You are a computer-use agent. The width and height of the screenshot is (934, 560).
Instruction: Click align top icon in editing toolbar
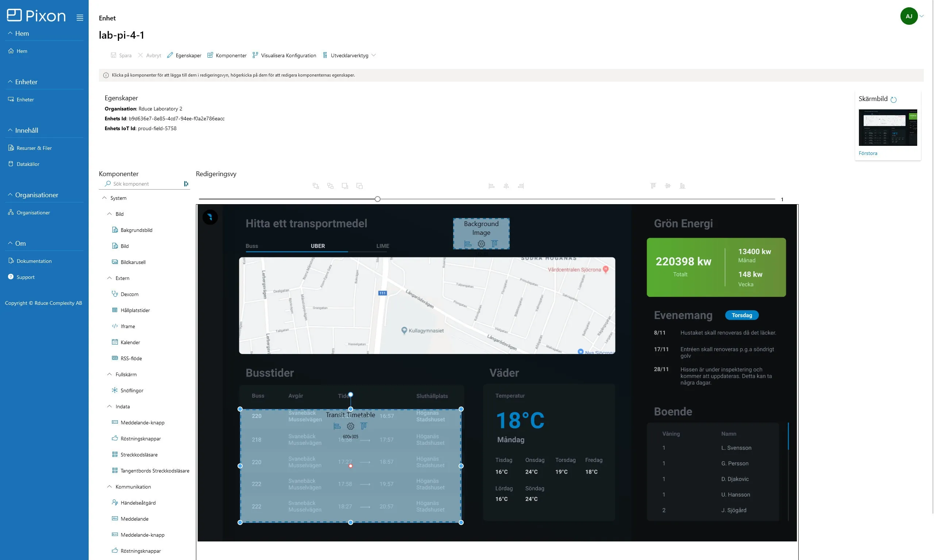pos(653,186)
